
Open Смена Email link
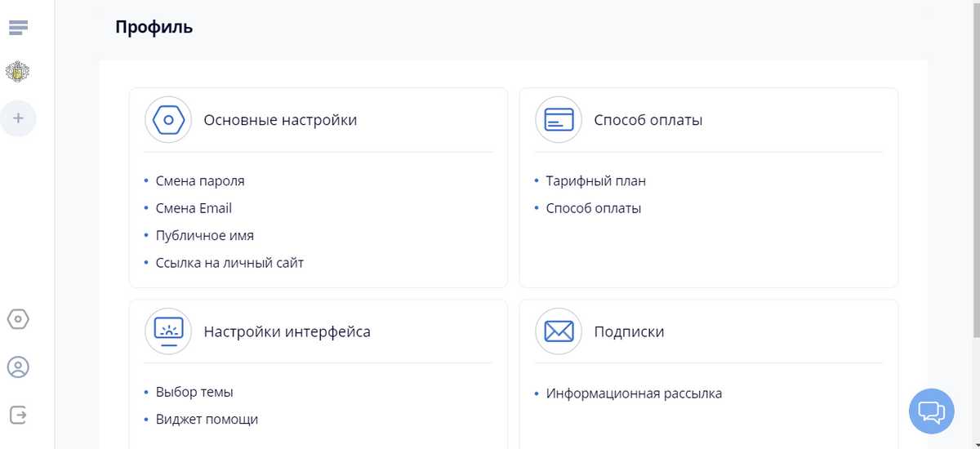pyautogui.click(x=194, y=208)
